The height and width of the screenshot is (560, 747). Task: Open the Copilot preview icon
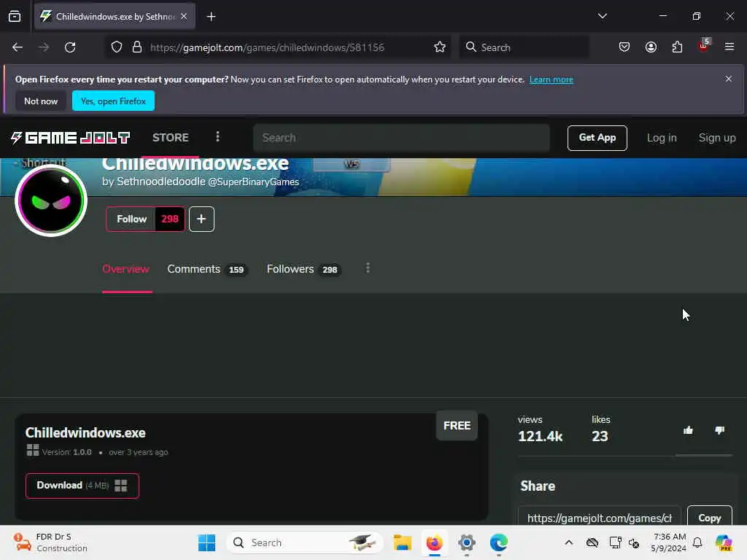tap(724, 542)
